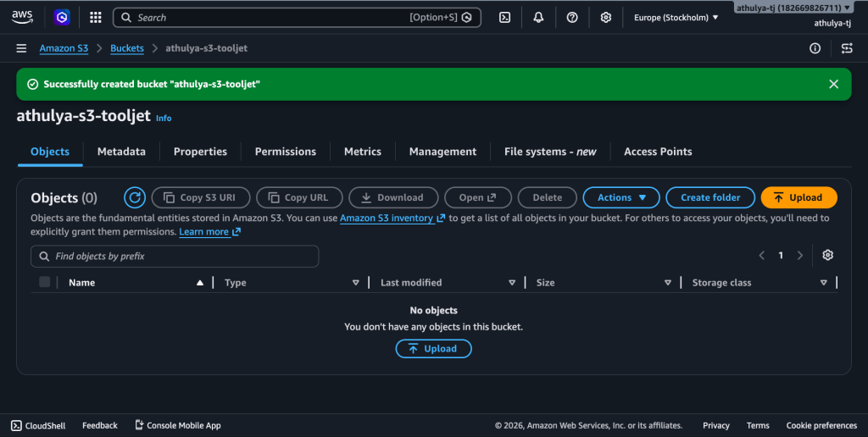Click the Amazon Q icon in search box
The image size is (868, 437).
[467, 17]
